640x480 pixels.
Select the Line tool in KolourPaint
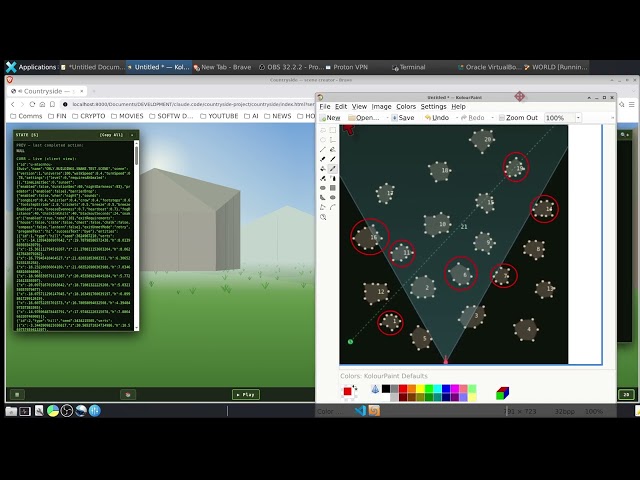[x=323, y=150]
